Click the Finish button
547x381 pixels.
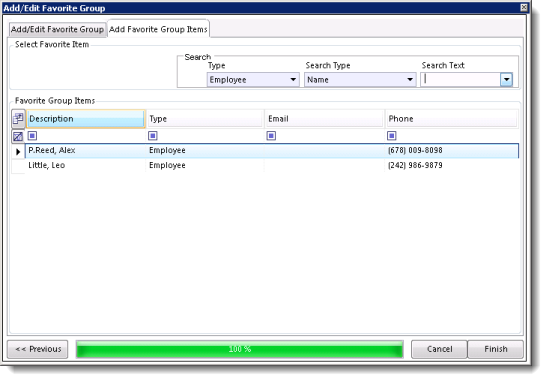tap(495, 349)
